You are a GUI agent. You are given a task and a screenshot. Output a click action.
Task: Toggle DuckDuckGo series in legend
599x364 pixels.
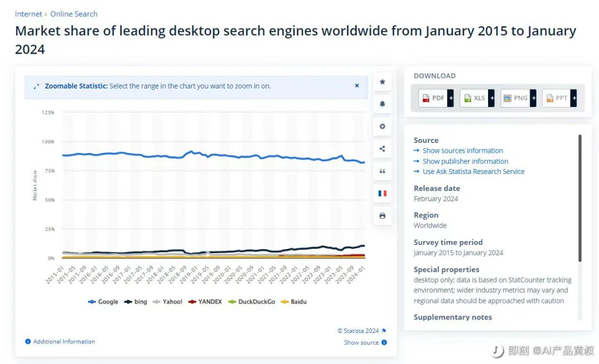(251, 301)
